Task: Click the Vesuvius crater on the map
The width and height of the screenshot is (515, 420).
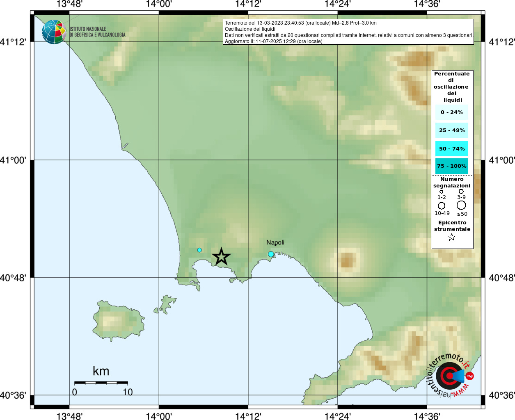Action: tap(347, 260)
